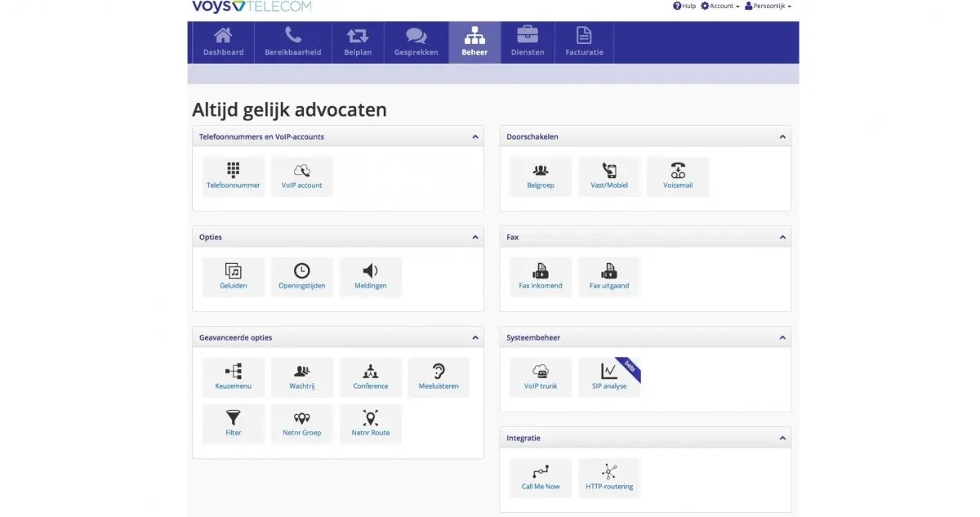980x517 pixels.
Task: Select the Vast/Mobiel forwarding tile
Action: point(609,176)
